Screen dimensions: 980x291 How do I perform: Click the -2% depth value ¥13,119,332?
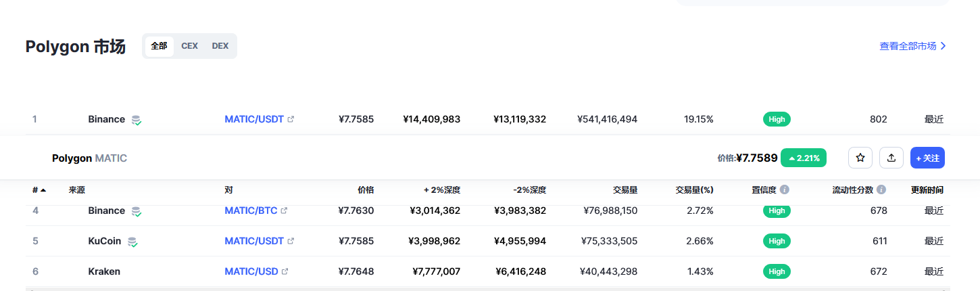(x=520, y=119)
